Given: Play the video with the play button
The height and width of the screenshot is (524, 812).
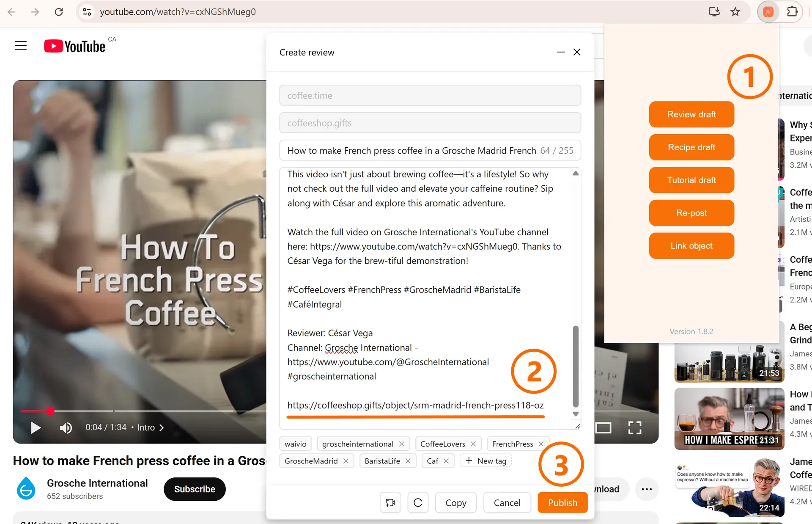Looking at the screenshot, I should click(x=36, y=427).
